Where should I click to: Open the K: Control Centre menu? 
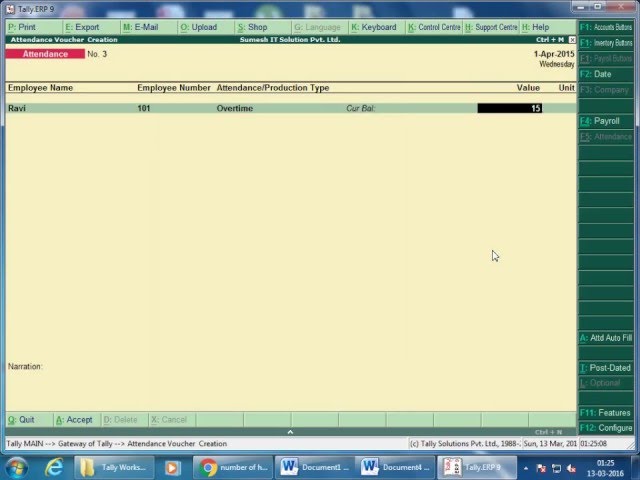(434, 27)
